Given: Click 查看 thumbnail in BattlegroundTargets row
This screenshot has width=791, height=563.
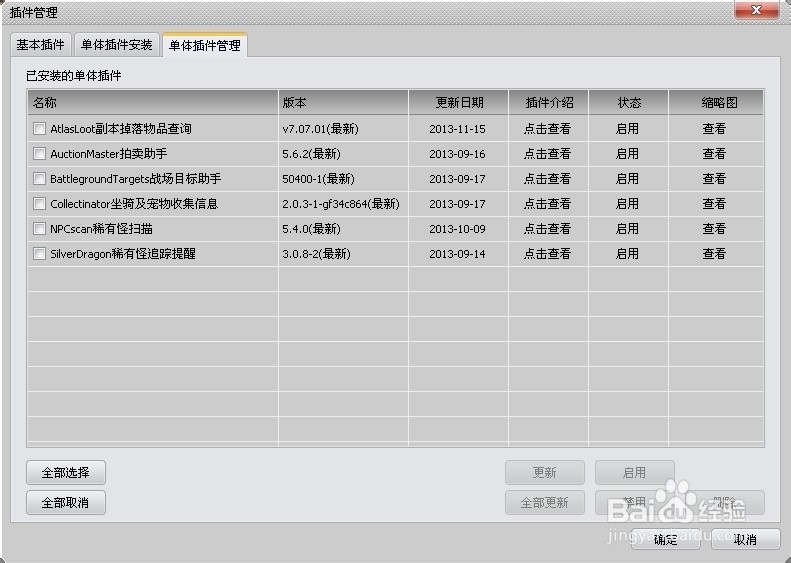Looking at the screenshot, I should 714,179.
